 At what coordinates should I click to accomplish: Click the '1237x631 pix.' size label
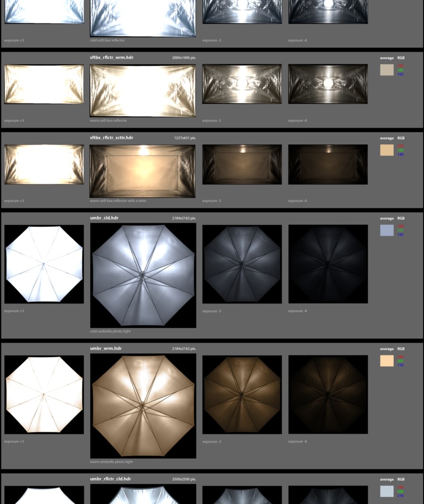185,138
